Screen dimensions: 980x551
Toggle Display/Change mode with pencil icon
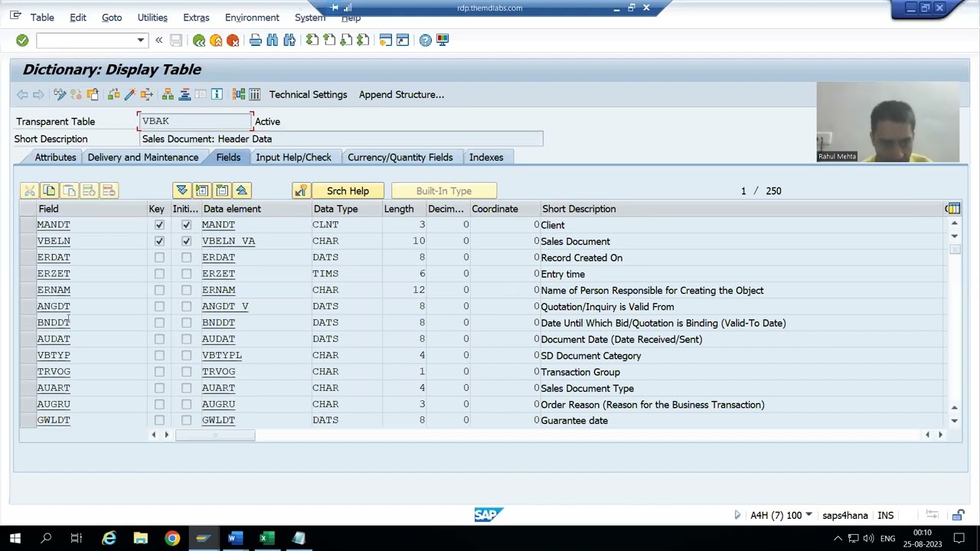[x=60, y=94]
